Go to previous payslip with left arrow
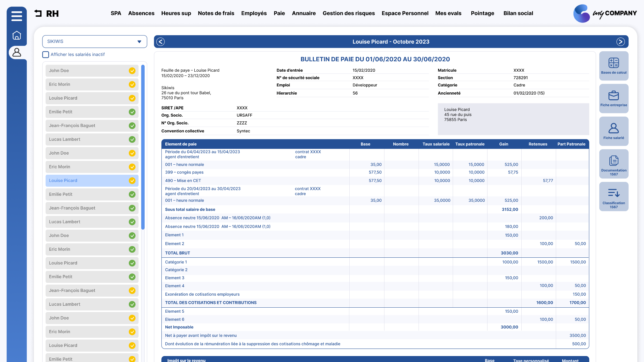644x362 pixels. pyautogui.click(x=161, y=42)
